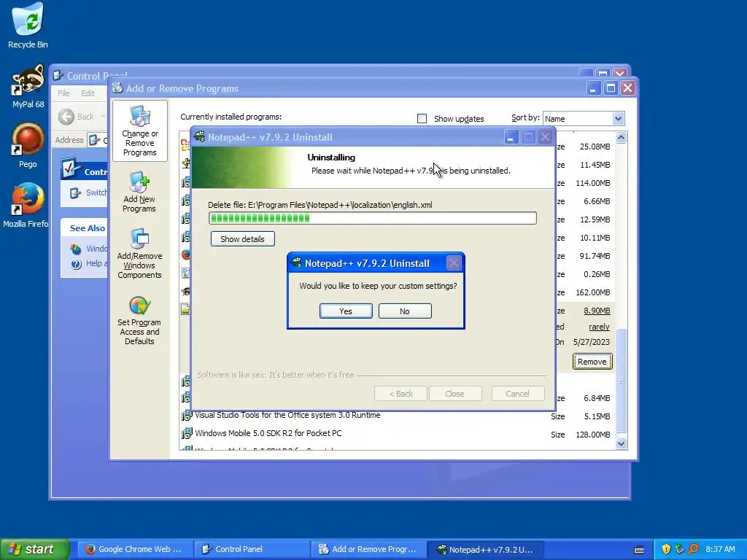Open Add/Remove Windows Components
747x560 pixels.
(139, 253)
